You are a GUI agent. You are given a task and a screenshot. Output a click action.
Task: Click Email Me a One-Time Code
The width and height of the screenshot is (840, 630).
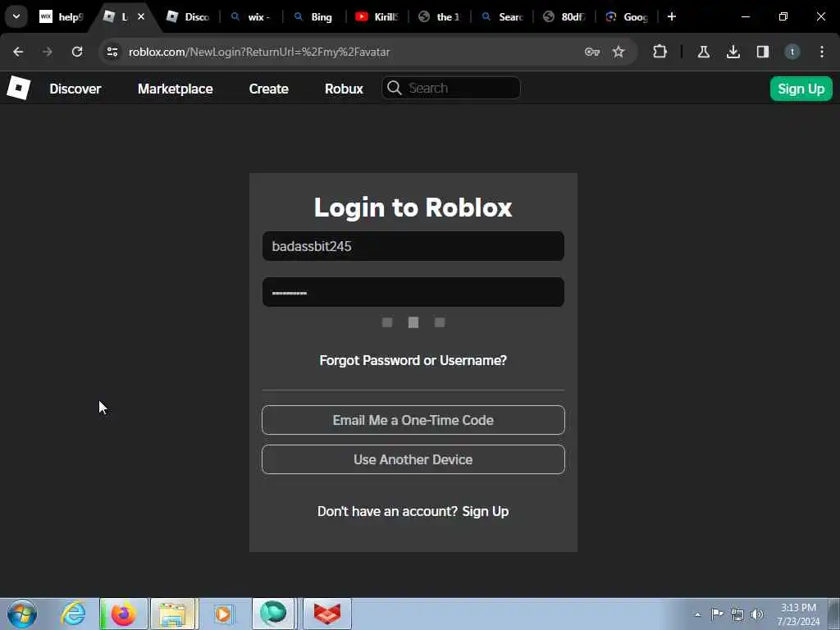413,420
